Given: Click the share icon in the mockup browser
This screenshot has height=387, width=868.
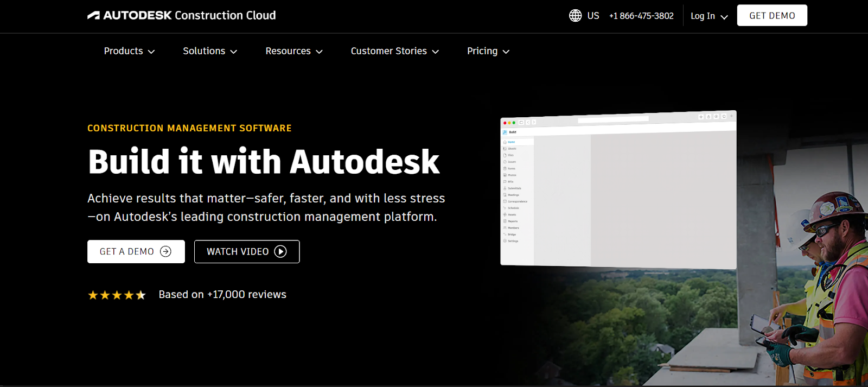Looking at the screenshot, I should (709, 117).
